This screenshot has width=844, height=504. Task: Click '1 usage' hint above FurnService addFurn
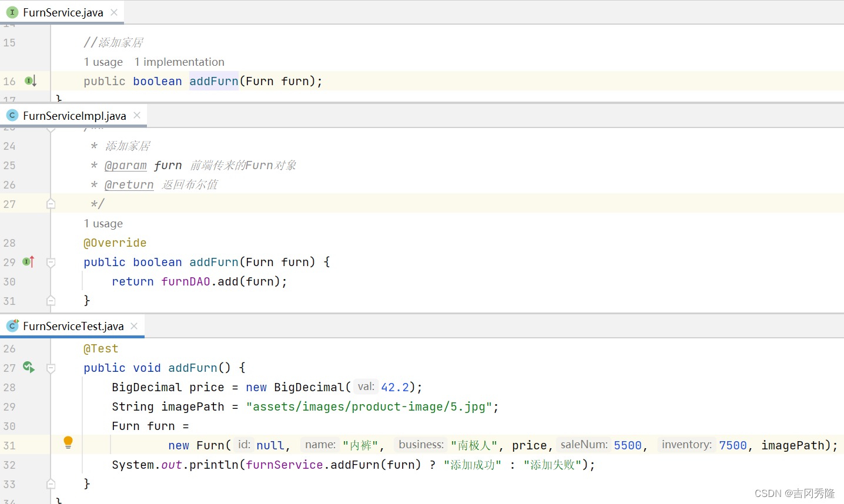point(103,62)
